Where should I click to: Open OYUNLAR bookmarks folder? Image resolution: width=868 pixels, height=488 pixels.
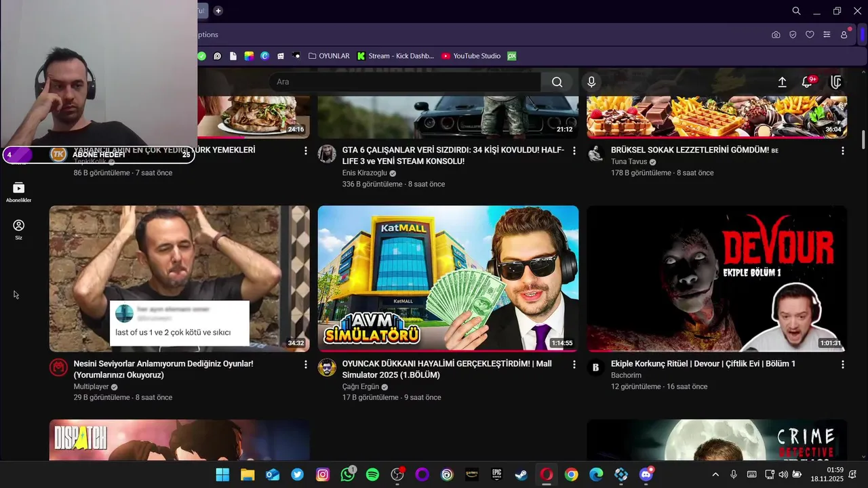pyautogui.click(x=329, y=56)
